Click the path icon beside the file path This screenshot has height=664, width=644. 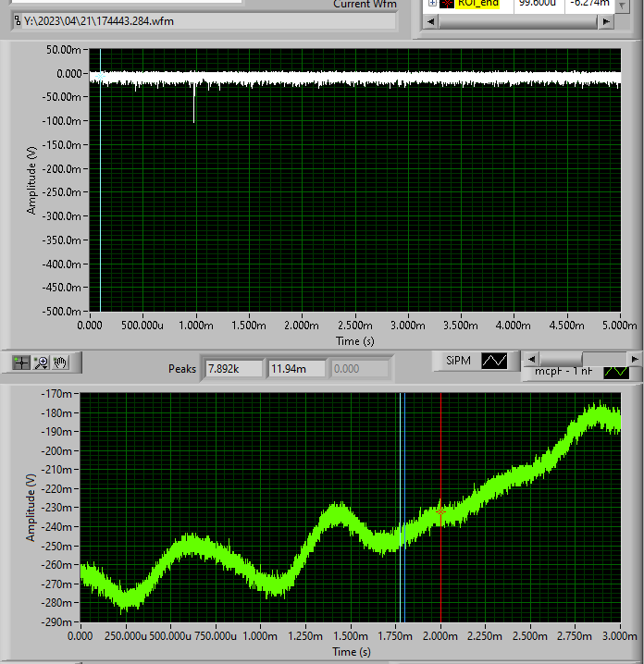(18, 20)
